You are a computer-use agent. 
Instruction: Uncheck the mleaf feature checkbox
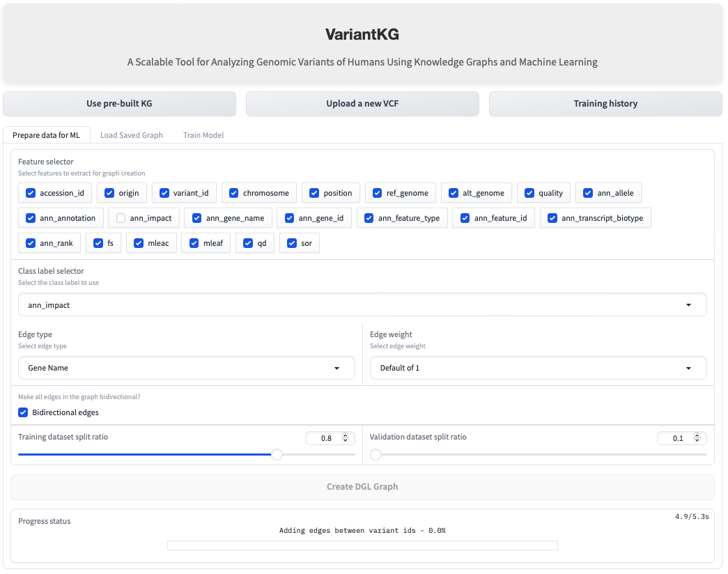point(194,243)
